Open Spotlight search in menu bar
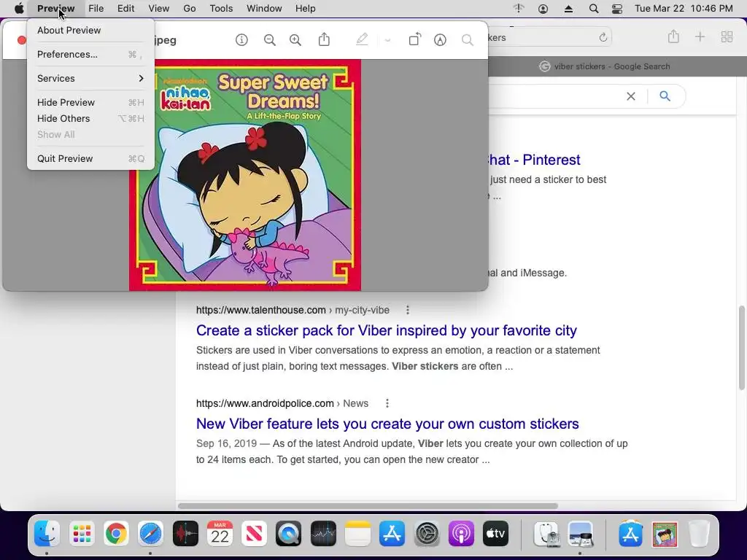The width and height of the screenshot is (747, 560). [x=594, y=9]
